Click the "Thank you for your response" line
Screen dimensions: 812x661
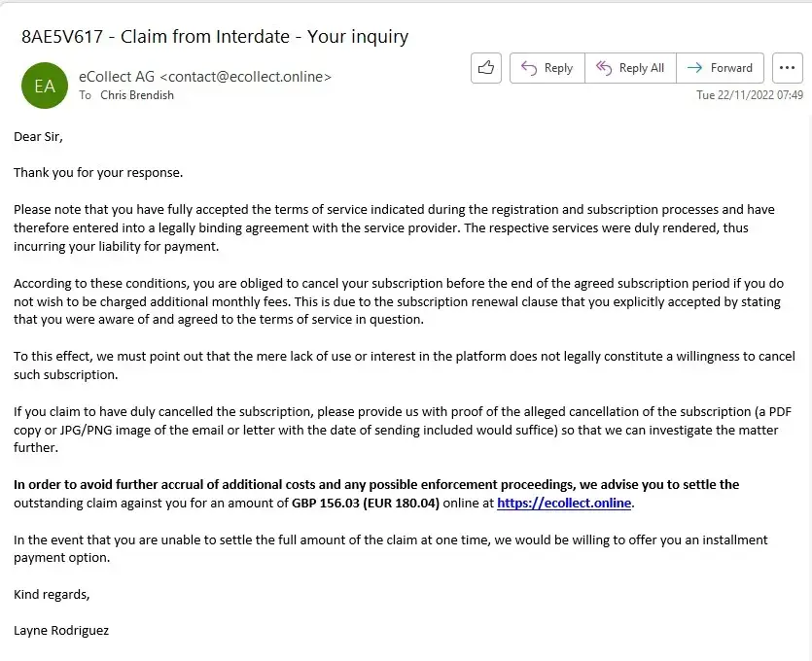pyautogui.click(x=98, y=173)
